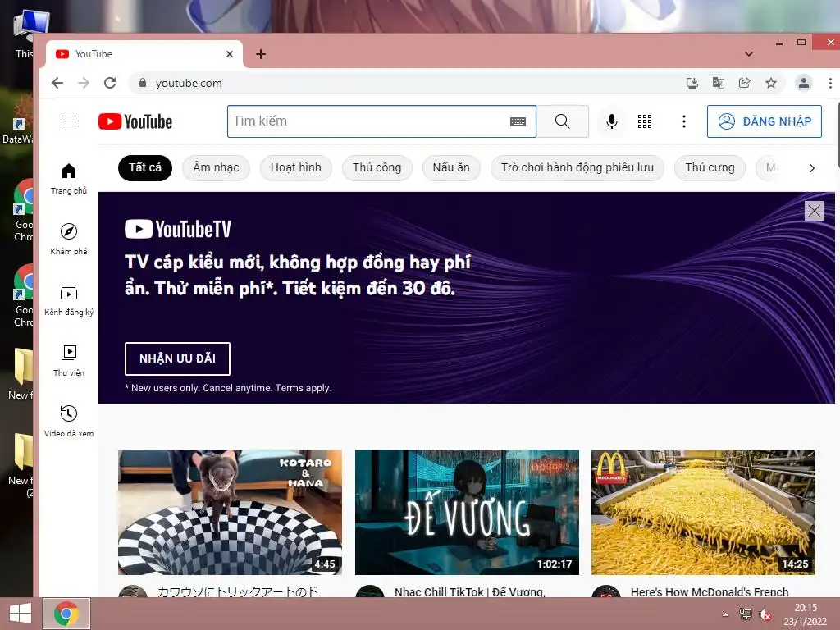Select the Thú cưng chip
This screenshot has height=630, width=840.
[710, 167]
